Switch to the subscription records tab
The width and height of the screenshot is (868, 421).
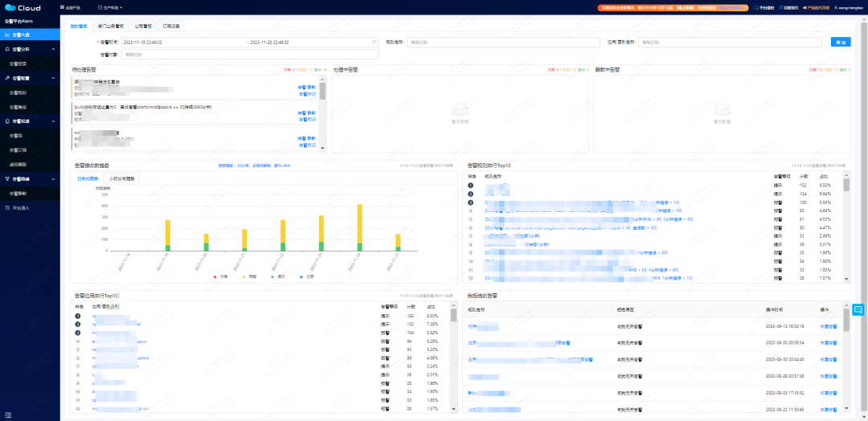click(171, 26)
